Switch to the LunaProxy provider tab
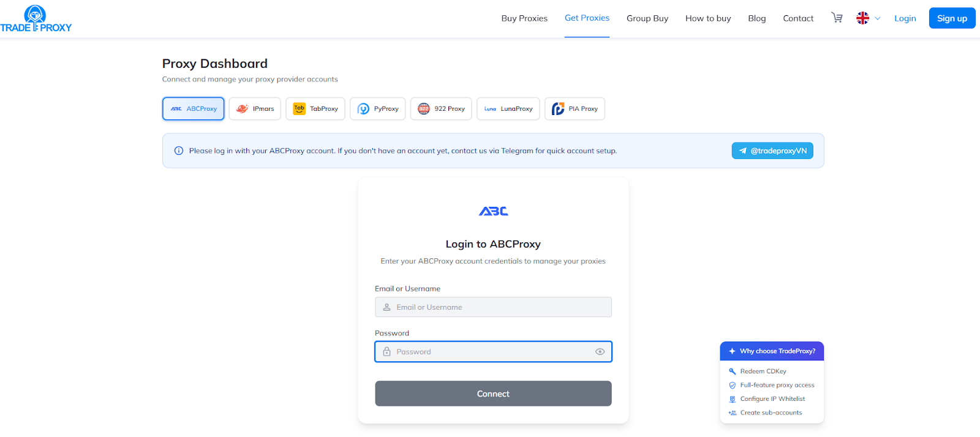The width and height of the screenshot is (980, 437). pyautogui.click(x=508, y=109)
